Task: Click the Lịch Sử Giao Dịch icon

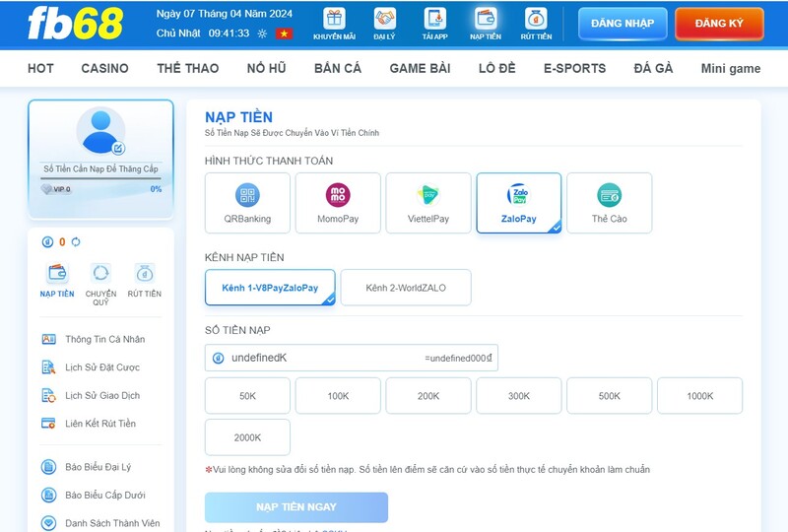Action: 48,396
